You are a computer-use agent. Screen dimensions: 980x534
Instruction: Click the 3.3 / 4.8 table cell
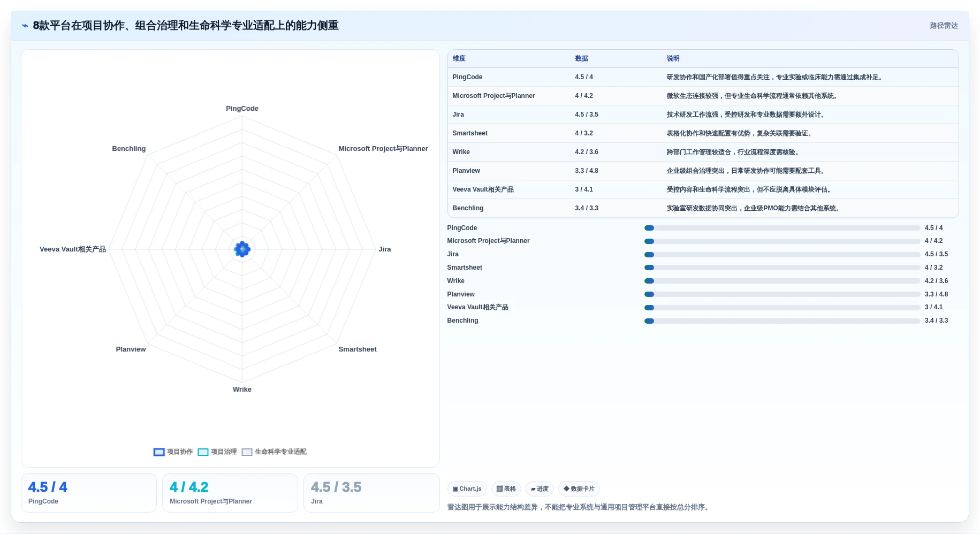click(x=587, y=171)
